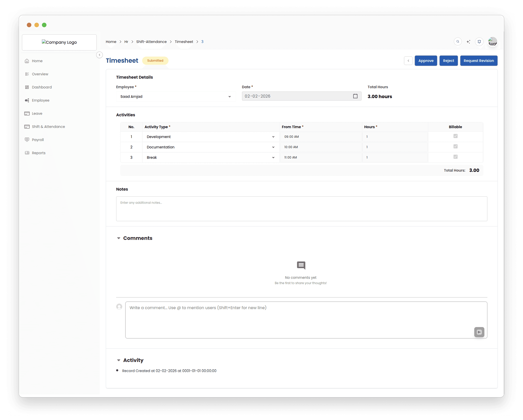Collapse the sidebar using the chevron button

pos(99,55)
